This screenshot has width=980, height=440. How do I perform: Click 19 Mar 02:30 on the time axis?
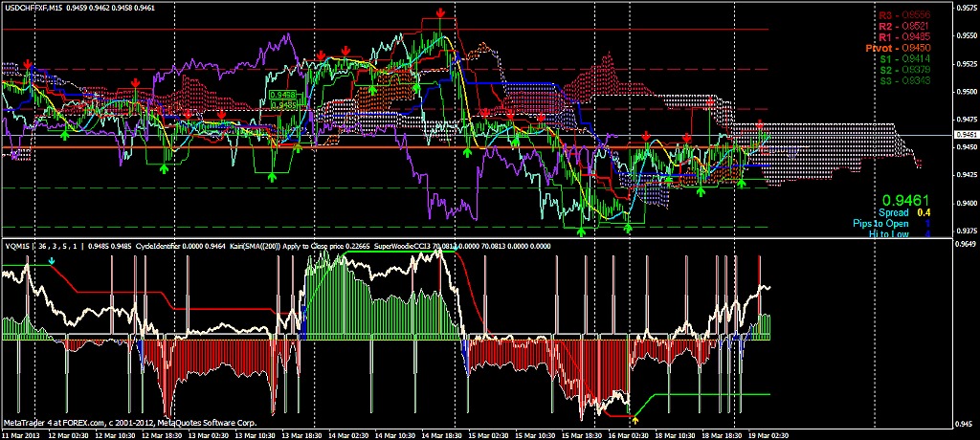pos(769,433)
